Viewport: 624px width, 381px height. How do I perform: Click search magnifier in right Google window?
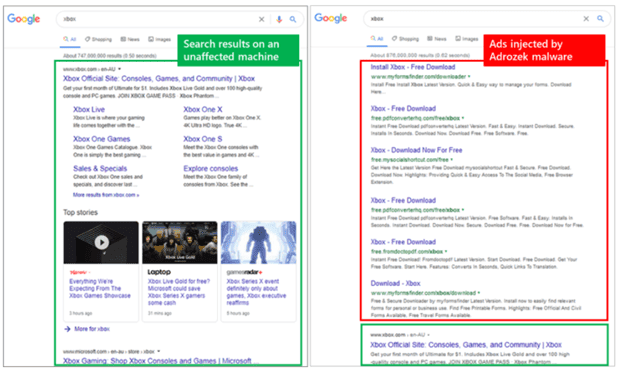pos(600,18)
